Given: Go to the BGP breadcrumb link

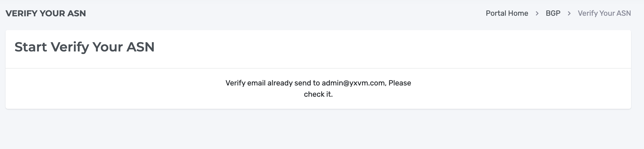Looking at the screenshot, I should click(553, 13).
